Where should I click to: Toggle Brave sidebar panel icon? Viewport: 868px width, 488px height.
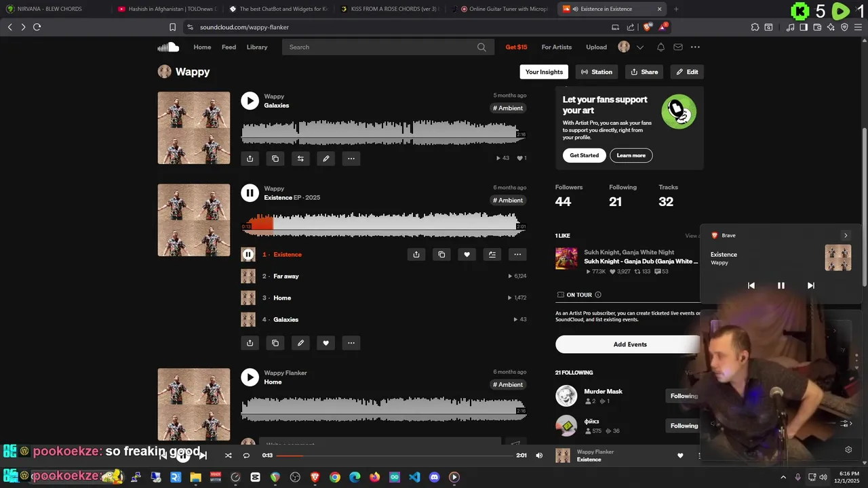click(x=804, y=27)
